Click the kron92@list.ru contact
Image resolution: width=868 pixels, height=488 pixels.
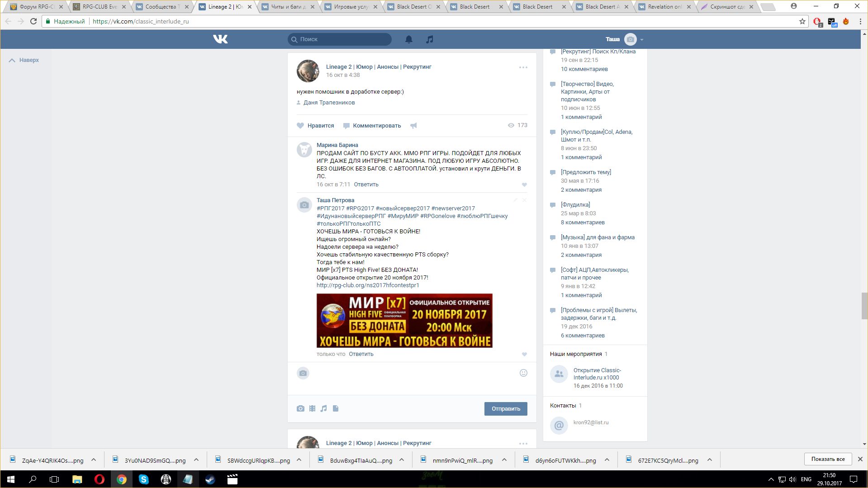tap(591, 422)
